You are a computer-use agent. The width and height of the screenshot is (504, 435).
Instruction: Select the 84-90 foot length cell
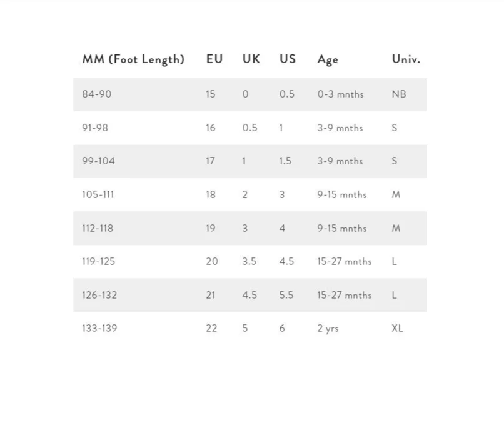[97, 94]
